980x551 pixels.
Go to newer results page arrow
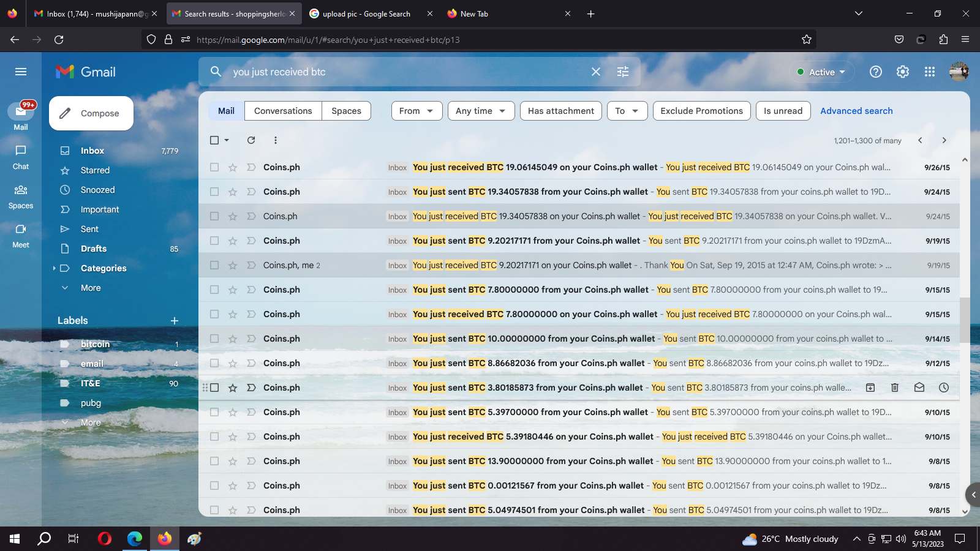[920, 140]
